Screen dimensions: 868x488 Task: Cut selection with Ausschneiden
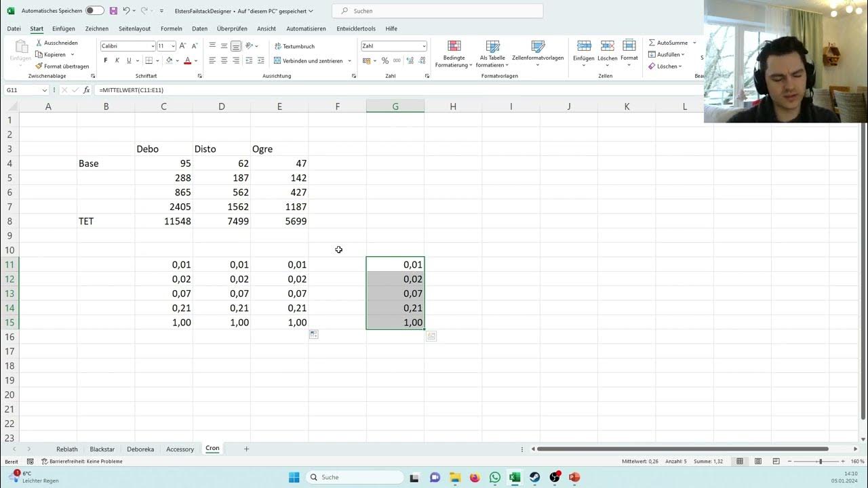pos(56,43)
